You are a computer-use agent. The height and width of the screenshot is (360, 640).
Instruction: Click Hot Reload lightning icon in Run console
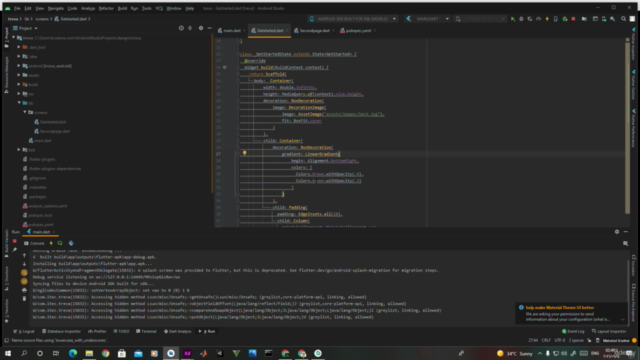coord(51,243)
